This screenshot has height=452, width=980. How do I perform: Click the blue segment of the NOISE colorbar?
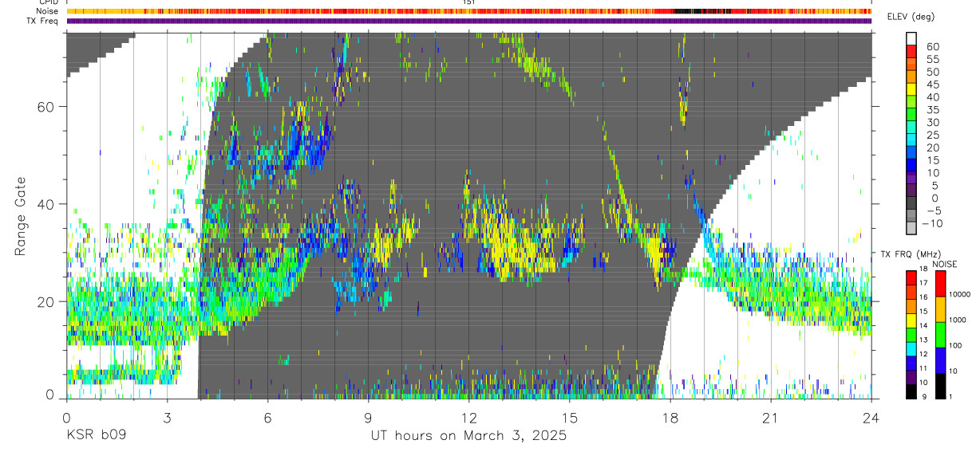(941, 360)
